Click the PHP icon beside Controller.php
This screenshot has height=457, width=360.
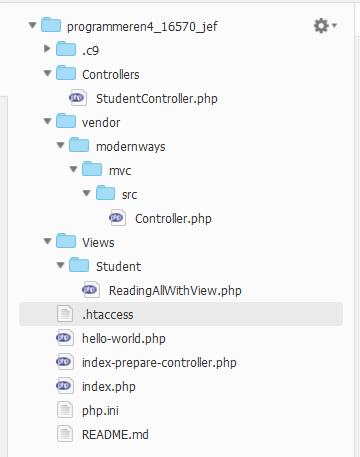(x=117, y=218)
